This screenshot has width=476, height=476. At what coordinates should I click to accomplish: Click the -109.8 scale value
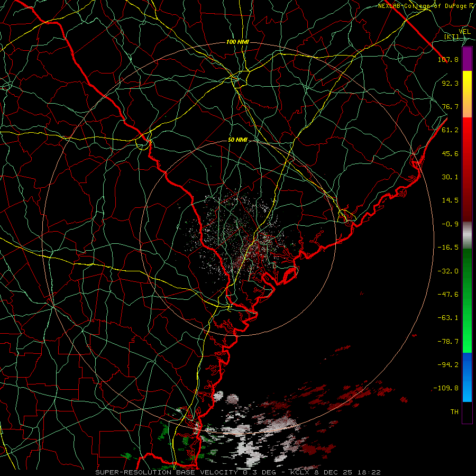coord(446,388)
